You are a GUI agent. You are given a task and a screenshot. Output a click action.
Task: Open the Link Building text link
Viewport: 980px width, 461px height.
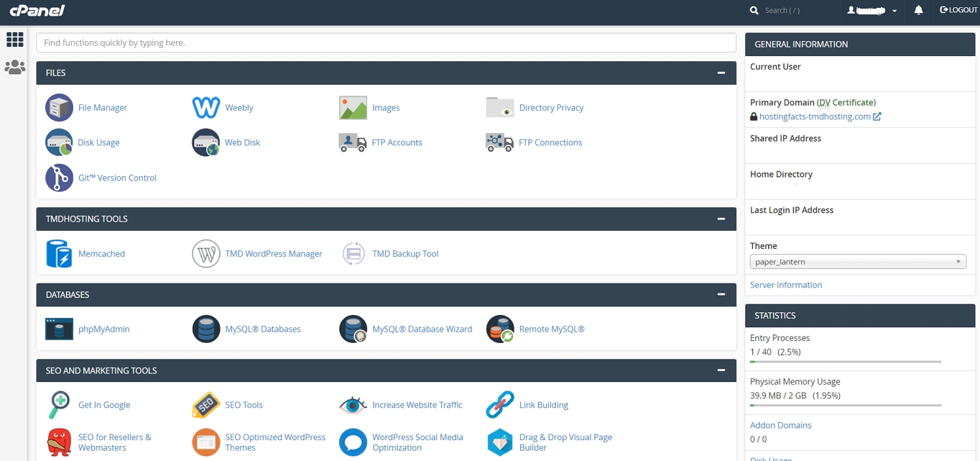544,405
